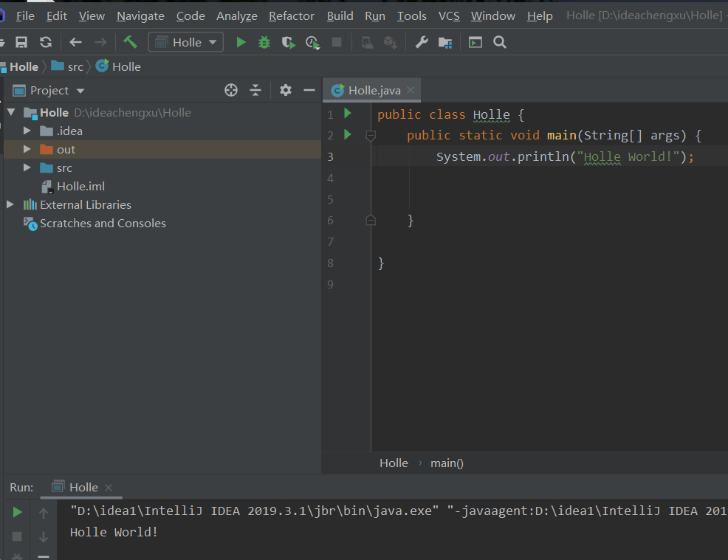Image resolution: width=728 pixels, height=560 pixels.
Task: Click line number 5 in the editor gutter
Action: pos(330,199)
